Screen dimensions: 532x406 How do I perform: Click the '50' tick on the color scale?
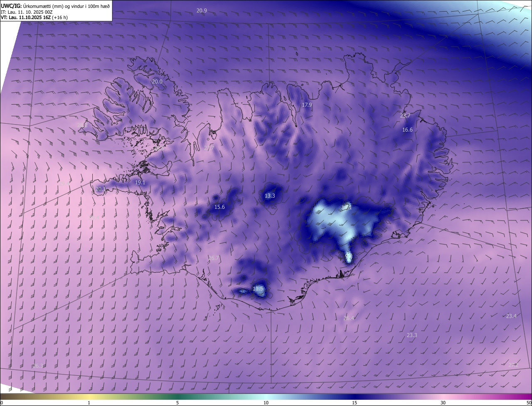[529, 403]
